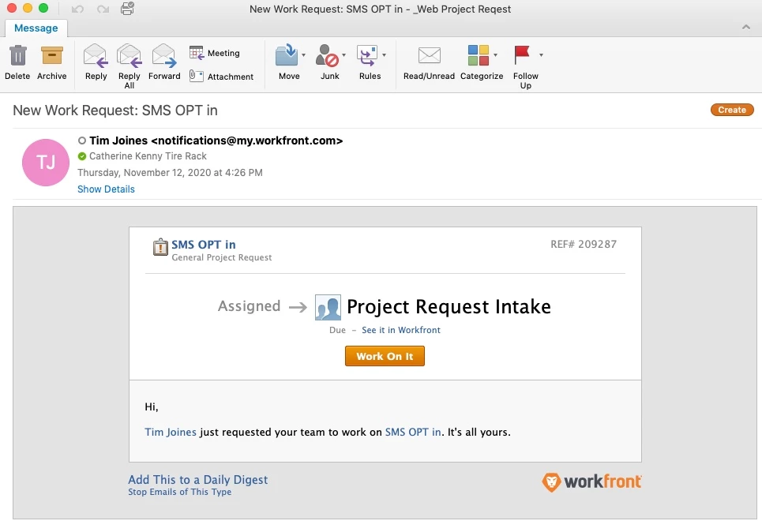The image size is (762, 532).
Task: Flag the message with Follow Up
Action: (522, 55)
